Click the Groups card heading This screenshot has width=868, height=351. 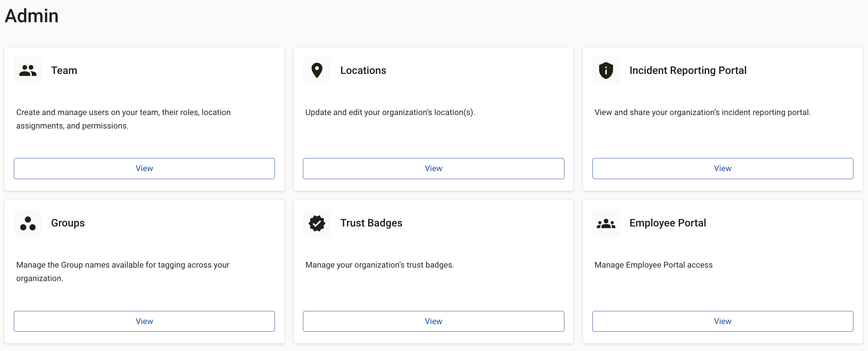[68, 223]
